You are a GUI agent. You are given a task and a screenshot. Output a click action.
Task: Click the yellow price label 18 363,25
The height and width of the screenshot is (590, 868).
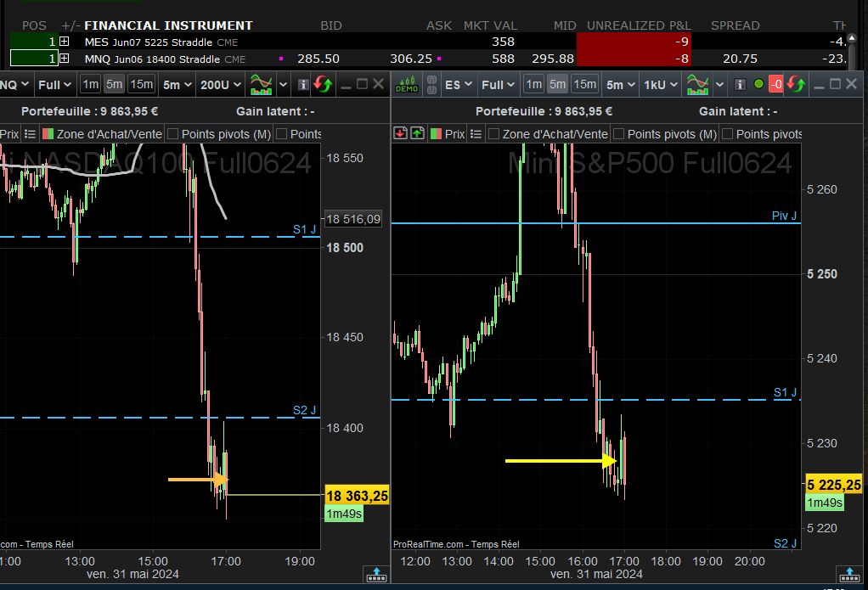pos(357,496)
